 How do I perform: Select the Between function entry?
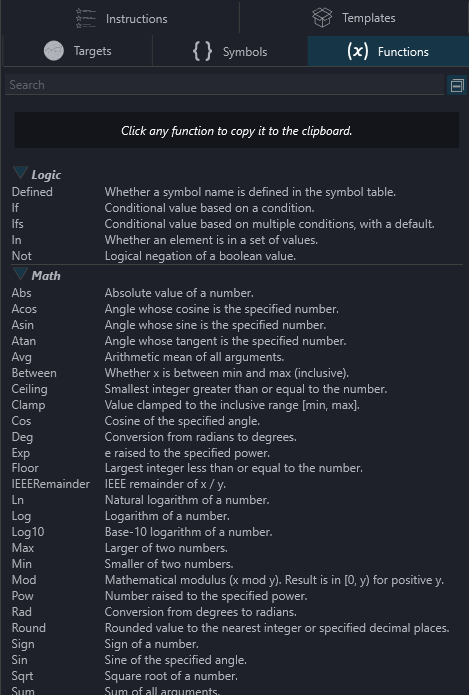(x=34, y=373)
